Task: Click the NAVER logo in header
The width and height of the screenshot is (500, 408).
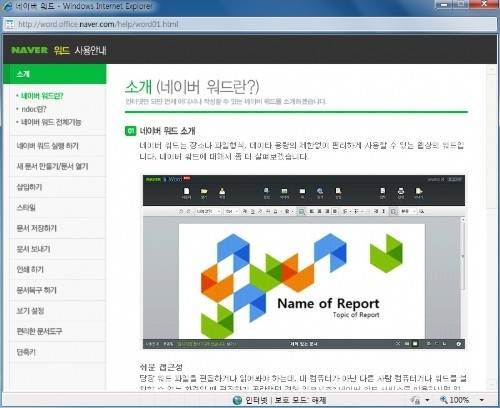Action: coord(29,50)
